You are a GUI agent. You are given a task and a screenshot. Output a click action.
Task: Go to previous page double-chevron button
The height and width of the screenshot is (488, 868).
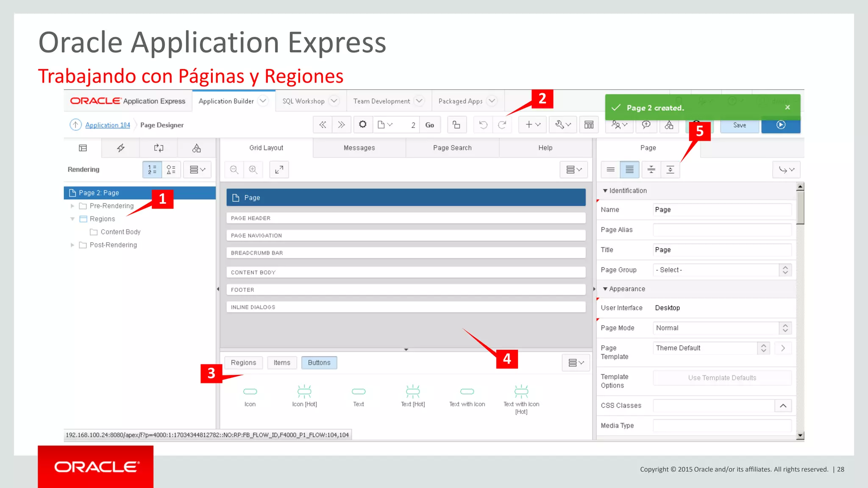point(323,125)
